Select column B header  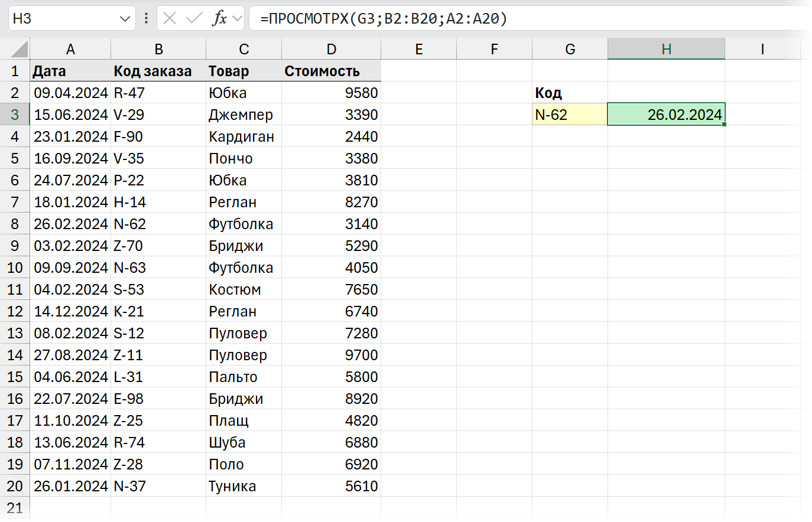click(158, 49)
